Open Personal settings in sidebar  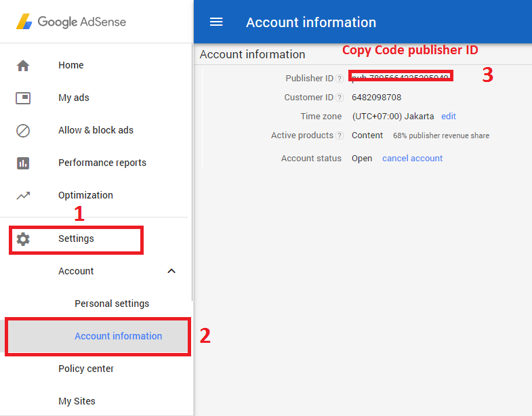coord(112,304)
